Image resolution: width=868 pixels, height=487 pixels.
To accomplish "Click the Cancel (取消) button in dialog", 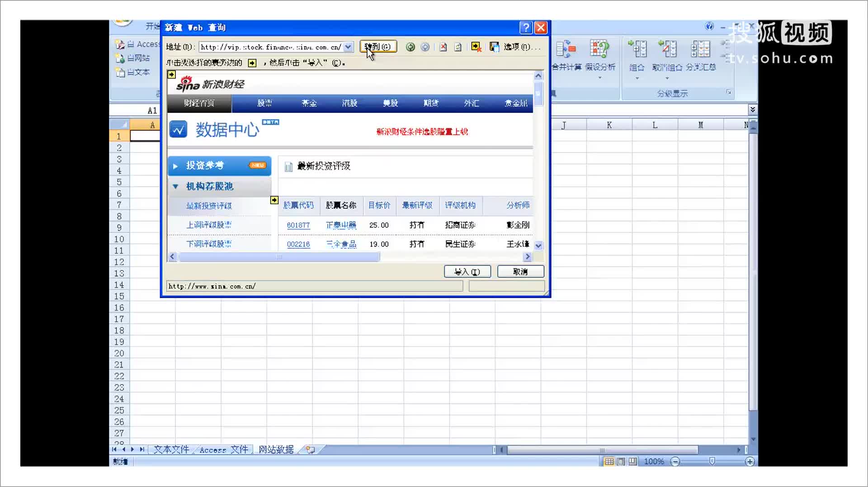I will [x=520, y=272].
